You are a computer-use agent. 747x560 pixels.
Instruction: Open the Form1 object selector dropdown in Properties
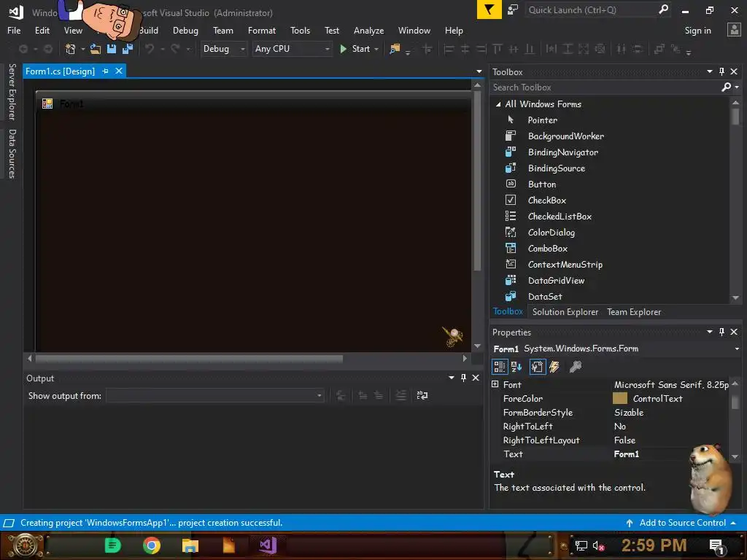click(737, 349)
